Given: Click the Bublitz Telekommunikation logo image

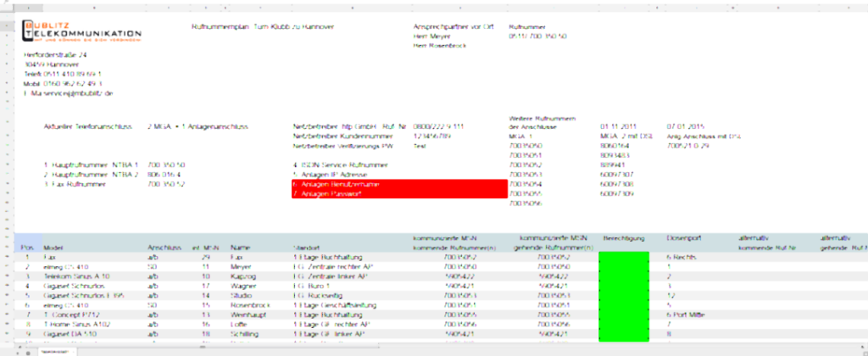Looking at the screenshot, I should (x=81, y=31).
